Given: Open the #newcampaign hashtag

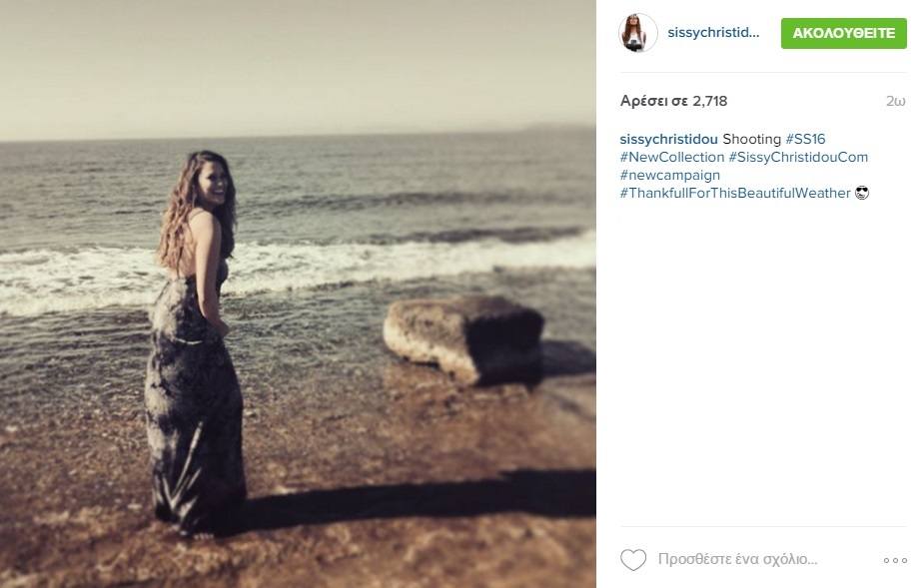Looking at the screenshot, I should [670, 176].
